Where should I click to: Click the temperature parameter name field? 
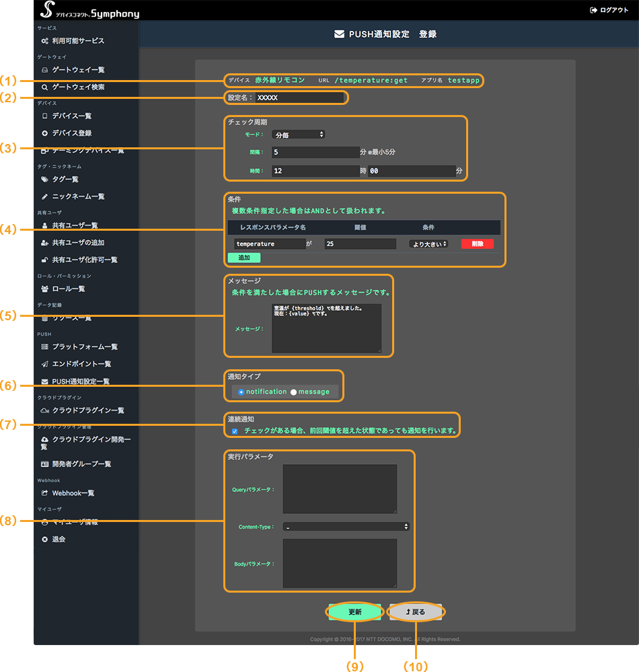270,244
